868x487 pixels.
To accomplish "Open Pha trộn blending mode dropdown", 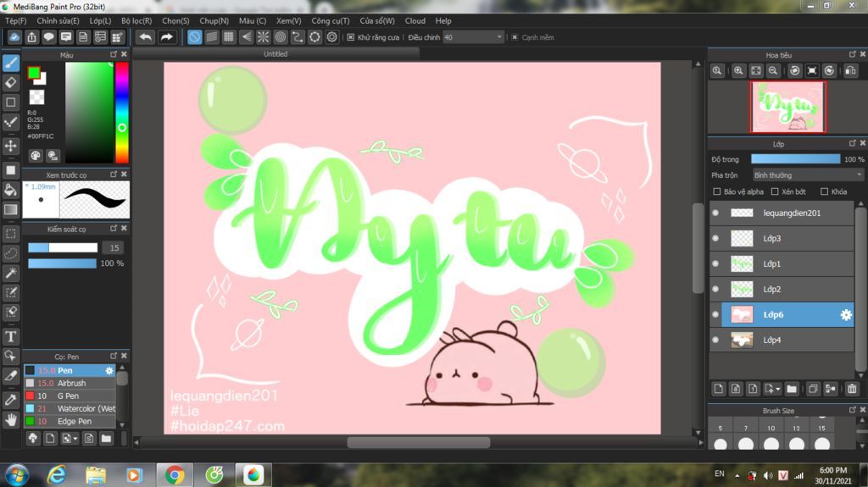I will [808, 174].
